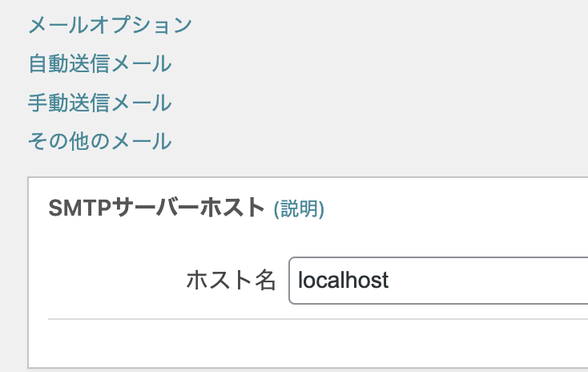The width and height of the screenshot is (588, 372).
Task: Select the その他のメール link
Action: tap(100, 142)
